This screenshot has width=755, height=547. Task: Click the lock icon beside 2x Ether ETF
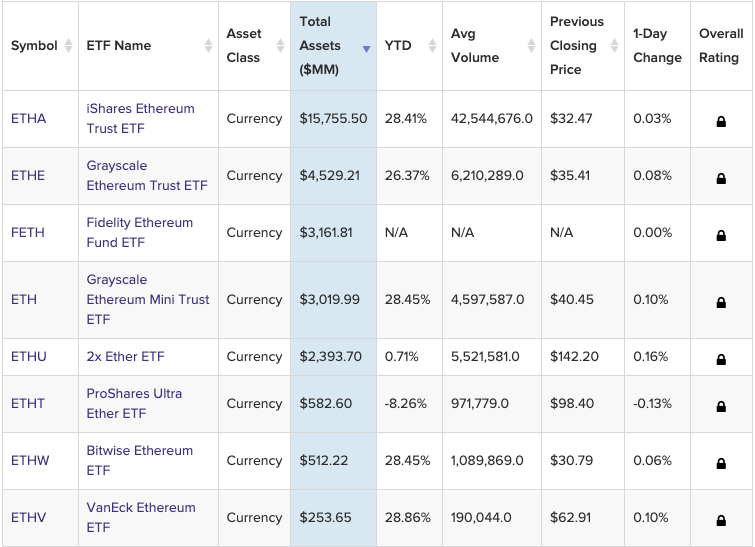[x=720, y=359]
